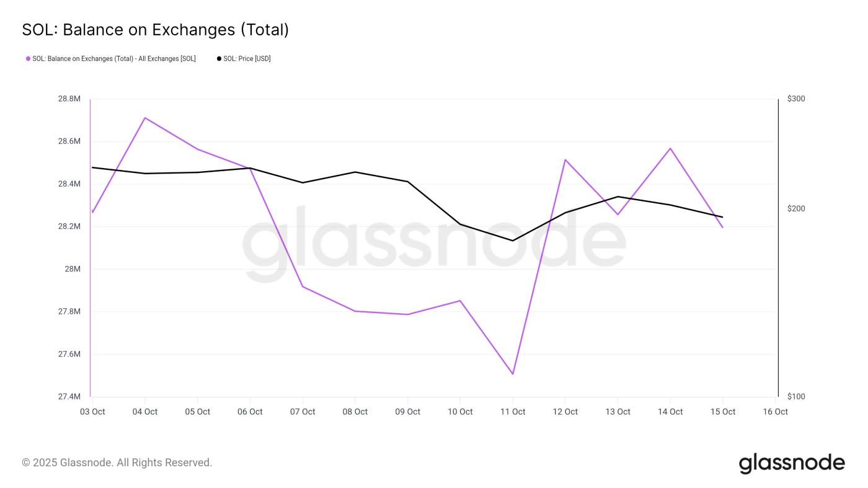Screen dimensions: 868x488
Task: Click the purple line's peak at 04 Oct
Action: [144, 118]
